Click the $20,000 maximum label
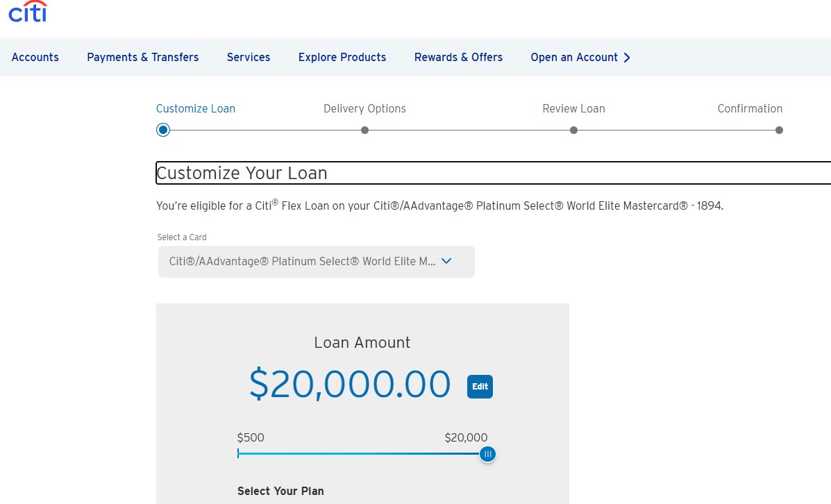This screenshot has width=831, height=504. point(466,438)
